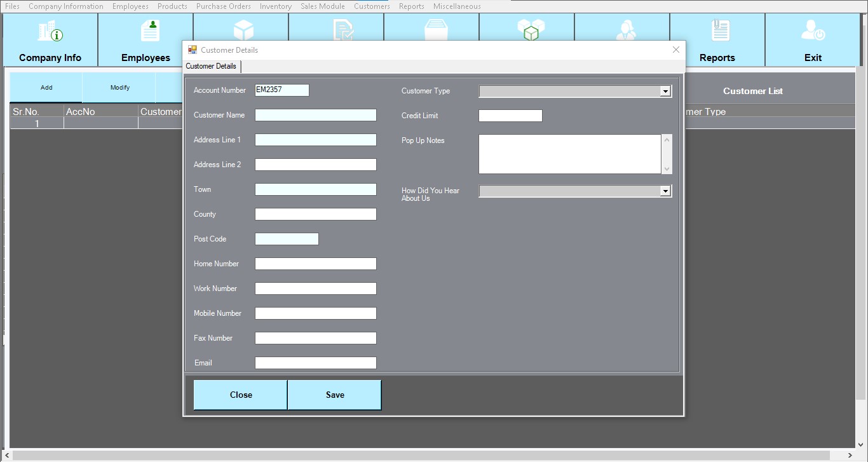
Task: Open the How Did You Hear About Us dropdown
Action: 665,191
